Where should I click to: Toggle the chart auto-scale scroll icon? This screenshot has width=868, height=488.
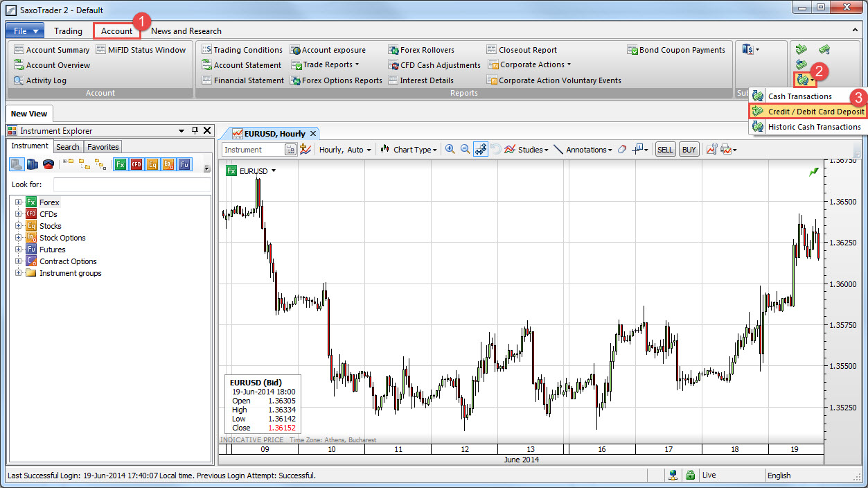481,149
